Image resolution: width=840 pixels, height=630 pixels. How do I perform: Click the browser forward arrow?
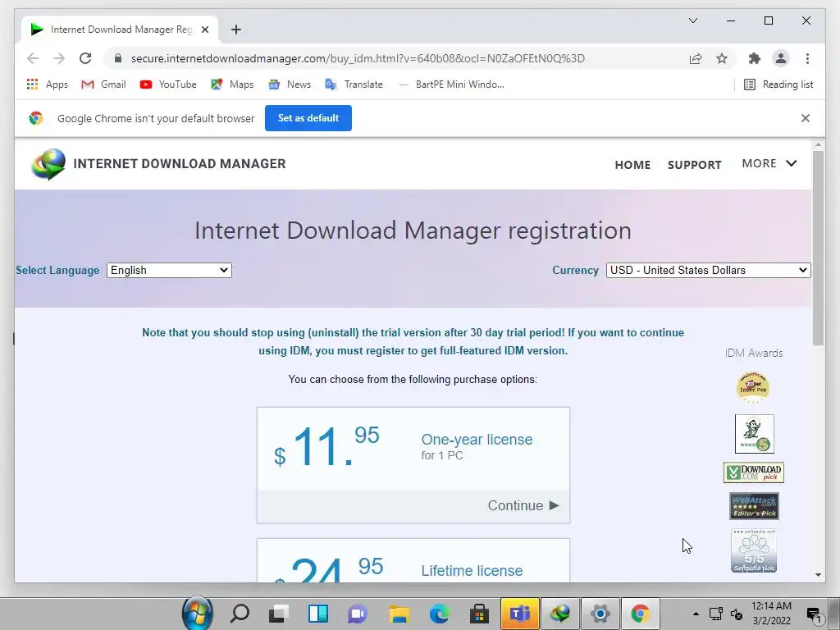[59, 58]
